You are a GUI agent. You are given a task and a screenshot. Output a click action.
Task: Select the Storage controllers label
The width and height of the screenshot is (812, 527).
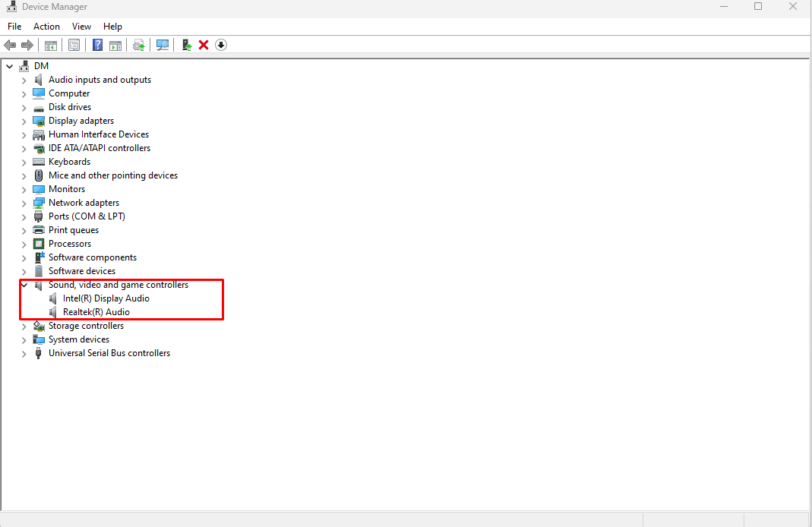pyautogui.click(x=86, y=326)
